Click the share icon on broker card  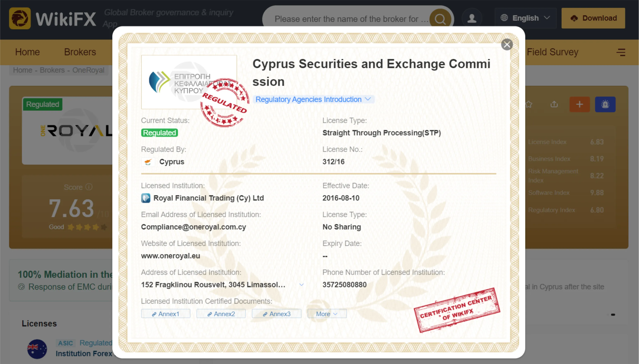point(554,104)
